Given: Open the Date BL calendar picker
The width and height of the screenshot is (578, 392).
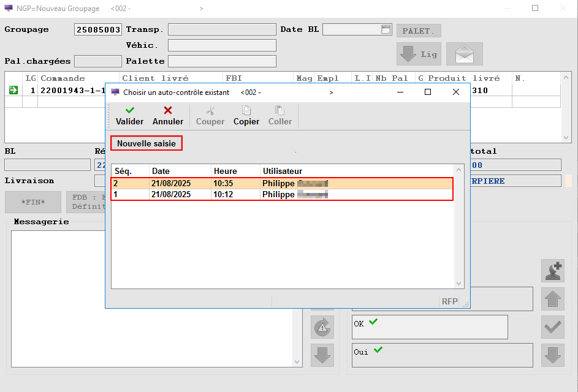Looking at the screenshot, I should click(x=386, y=29).
